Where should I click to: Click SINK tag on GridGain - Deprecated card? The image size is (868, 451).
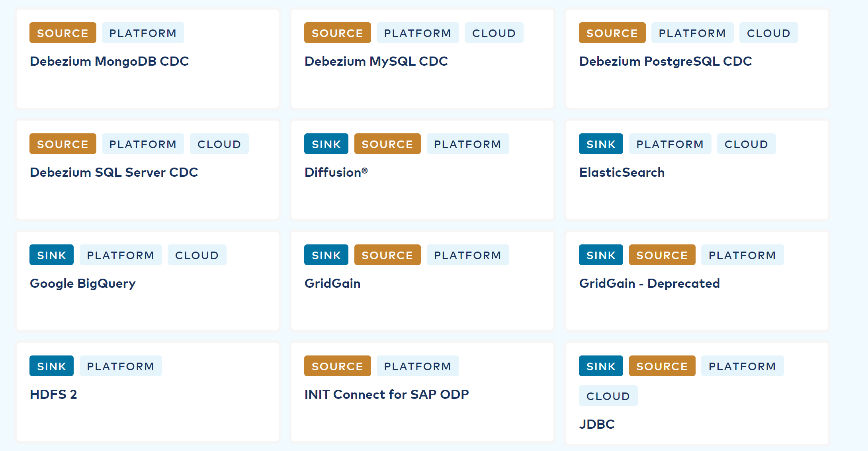pos(601,255)
